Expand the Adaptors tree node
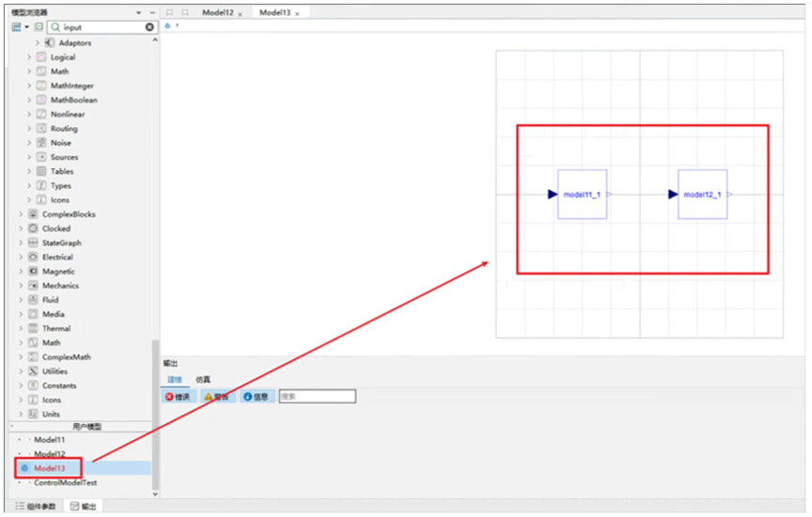 pyautogui.click(x=38, y=42)
